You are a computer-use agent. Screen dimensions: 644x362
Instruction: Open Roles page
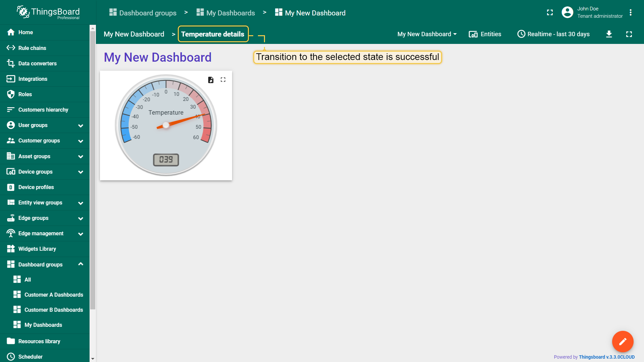coord(45,94)
